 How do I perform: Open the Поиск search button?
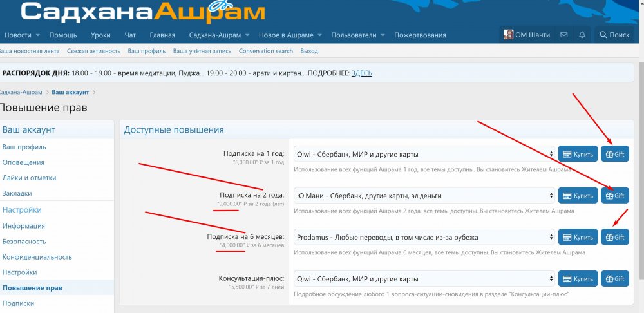coord(614,35)
